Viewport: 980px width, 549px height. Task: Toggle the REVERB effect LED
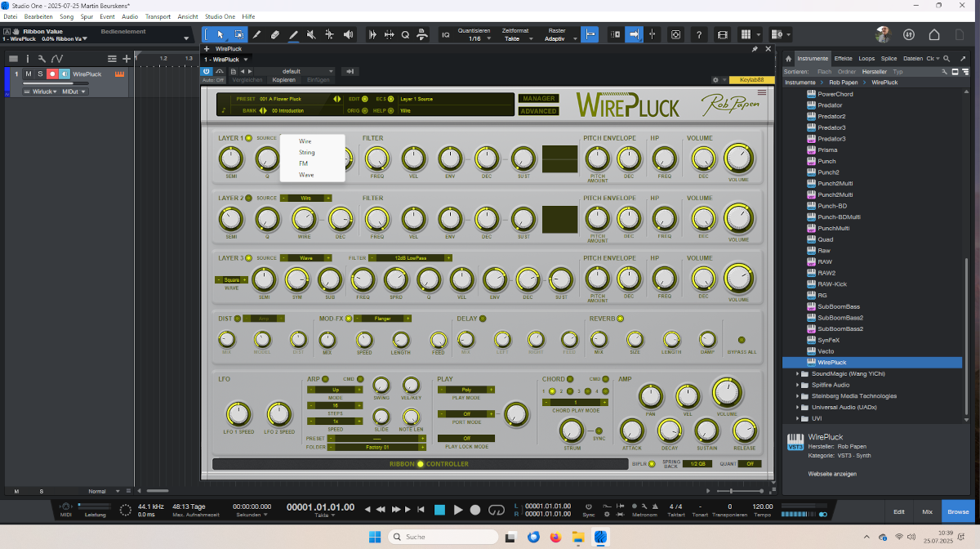tap(620, 319)
